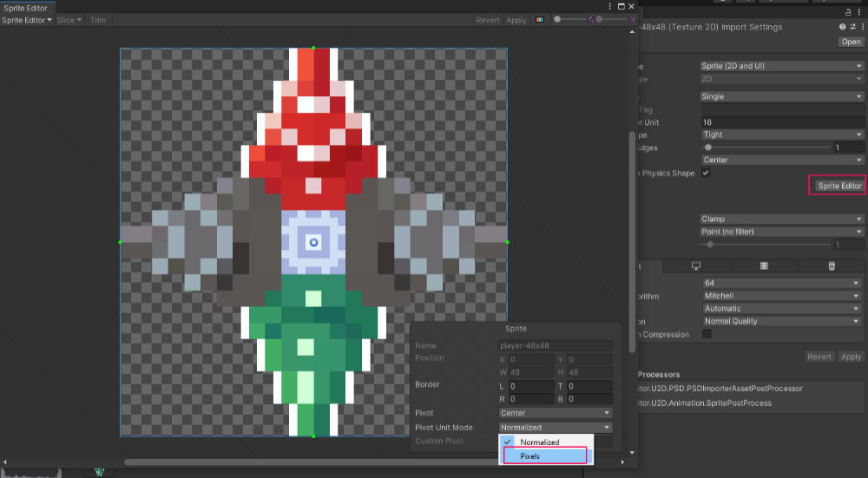Select the default monitor platform tab
868x478 pixels.
click(696, 265)
